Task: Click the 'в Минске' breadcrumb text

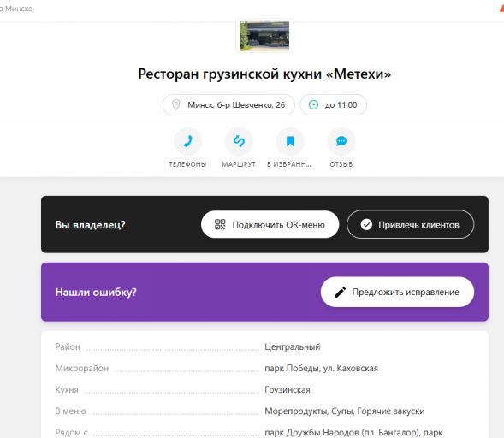Action: (16, 9)
